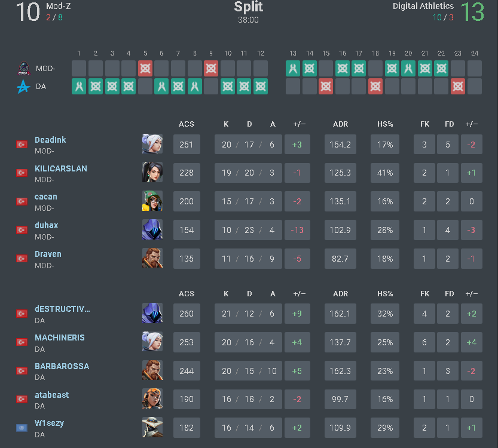Click the ACS header above MOD- players
Screen dimensions: 498x448
tap(187, 124)
